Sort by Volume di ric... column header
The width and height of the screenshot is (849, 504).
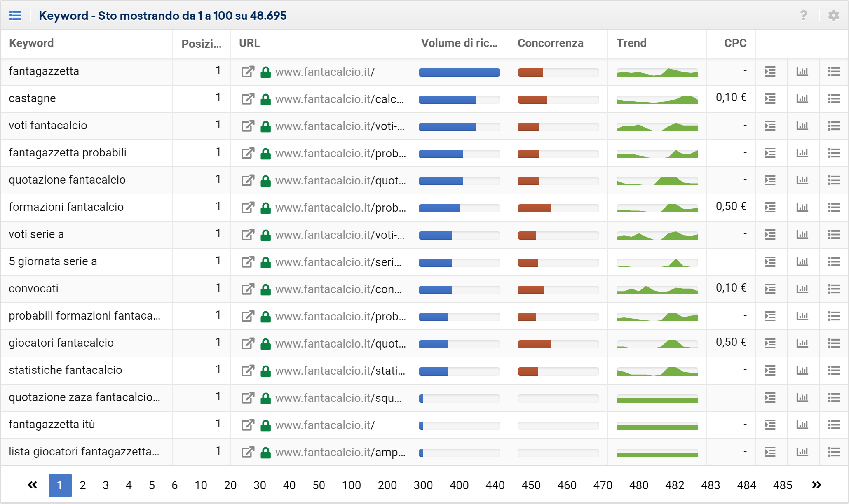coord(459,43)
